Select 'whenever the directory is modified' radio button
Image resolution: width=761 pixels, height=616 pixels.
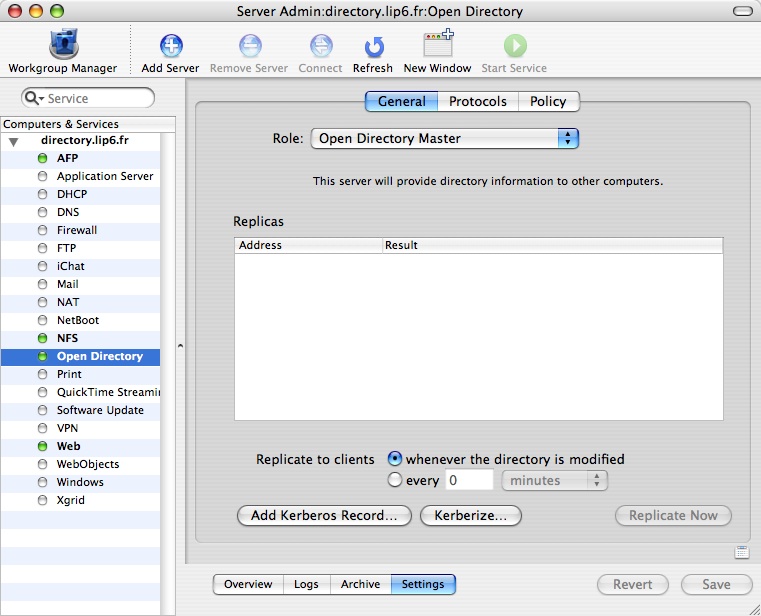pos(395,459)
